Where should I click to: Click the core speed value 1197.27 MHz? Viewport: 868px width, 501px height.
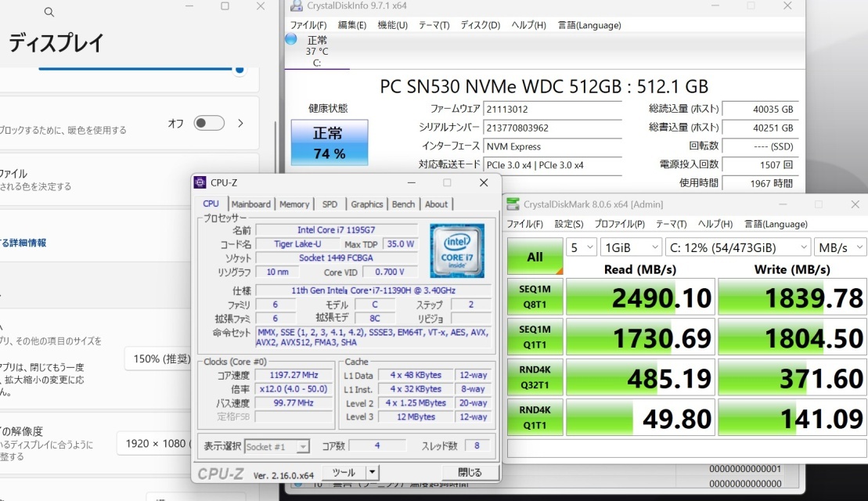pos(294,375)
